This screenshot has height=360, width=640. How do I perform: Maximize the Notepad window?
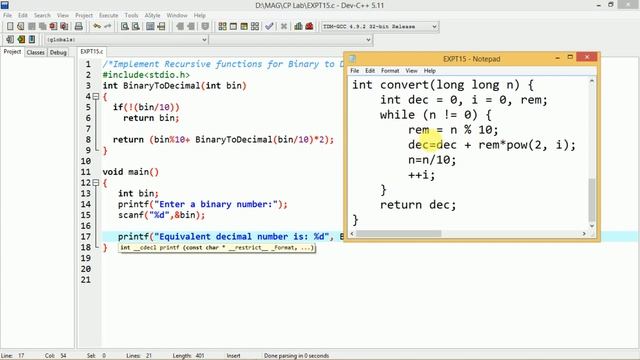tap(570, 58)
